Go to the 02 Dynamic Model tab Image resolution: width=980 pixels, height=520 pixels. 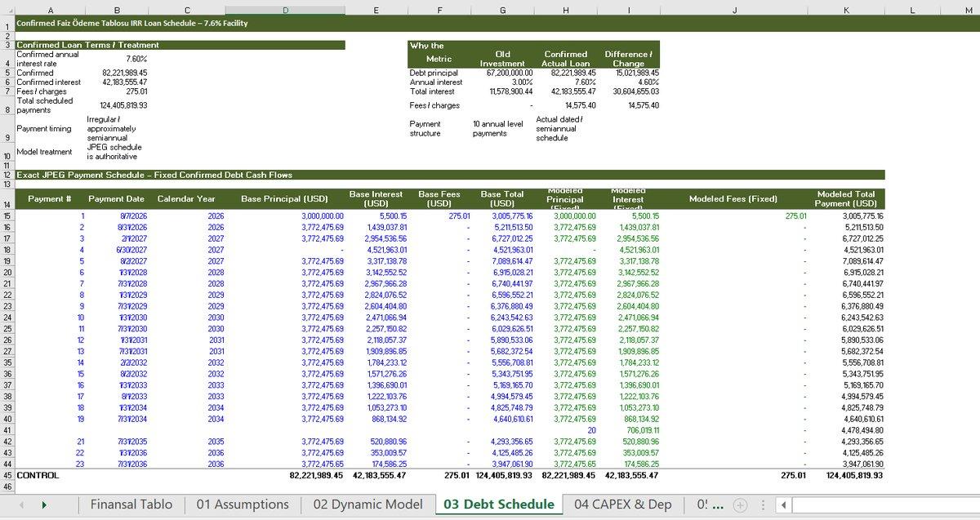[367, 504]
